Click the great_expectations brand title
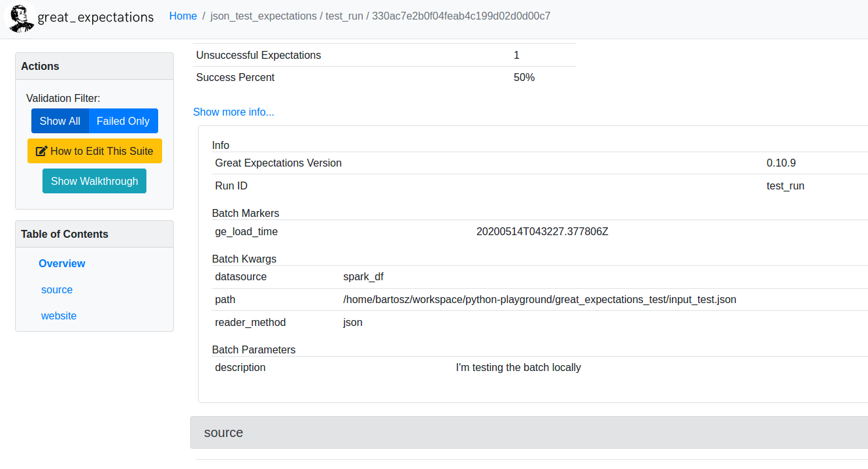The height and width of the screenshot is (469, 868). click(x=95, y=18)
